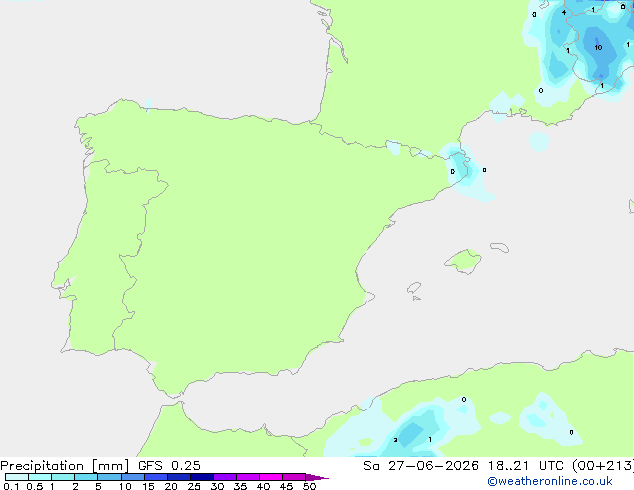The width and height of the screenshot is (634, 490).
Task: Click the '10' precipitation value on map
Action: (x=598, y=48)
